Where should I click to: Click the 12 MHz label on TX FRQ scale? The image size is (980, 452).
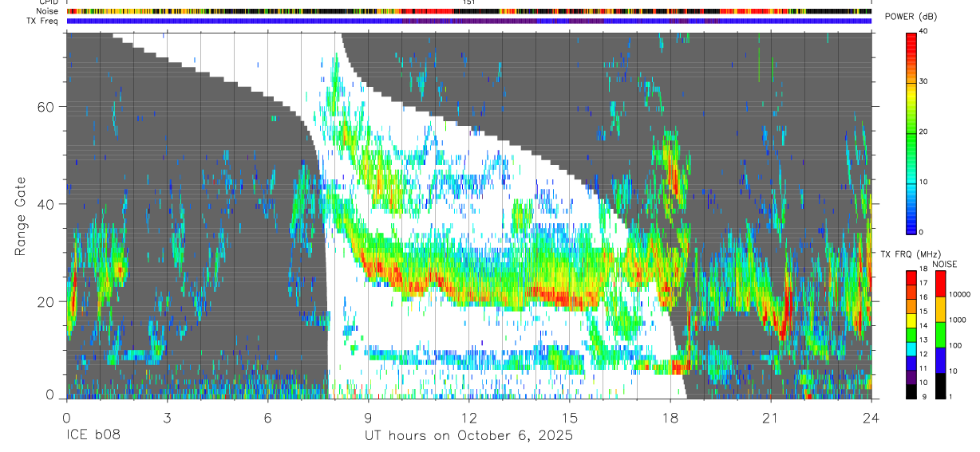(x=923, y=354)
